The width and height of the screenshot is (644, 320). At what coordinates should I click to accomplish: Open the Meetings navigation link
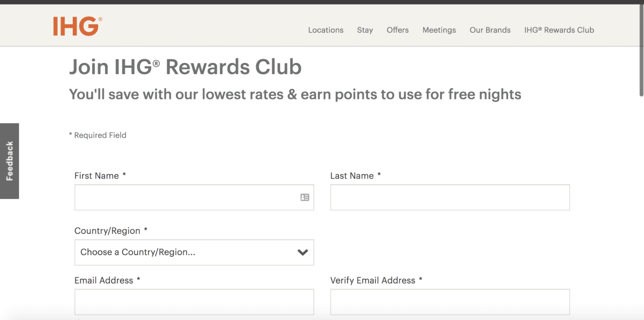tap(439, 30)
